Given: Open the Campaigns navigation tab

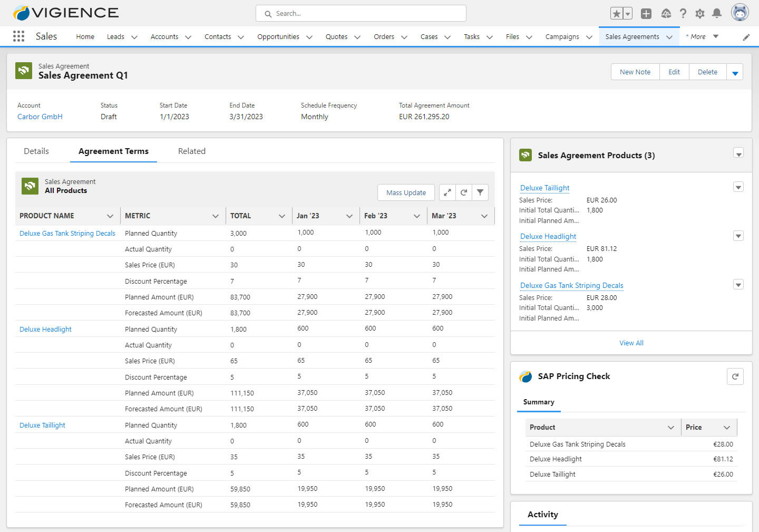Looking at the screenshot, I should (562, 37).
